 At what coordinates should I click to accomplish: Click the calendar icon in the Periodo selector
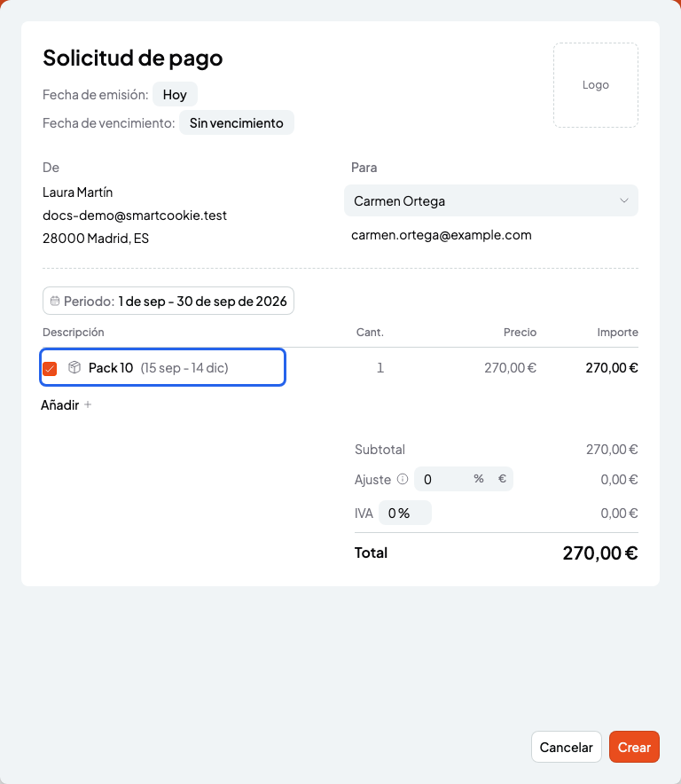(x=55, y=301)
